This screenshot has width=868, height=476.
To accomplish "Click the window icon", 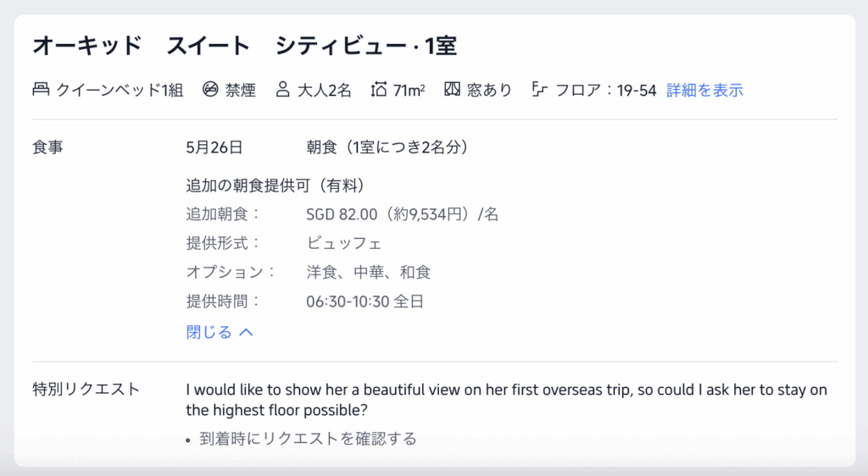I will click(452, 90).
